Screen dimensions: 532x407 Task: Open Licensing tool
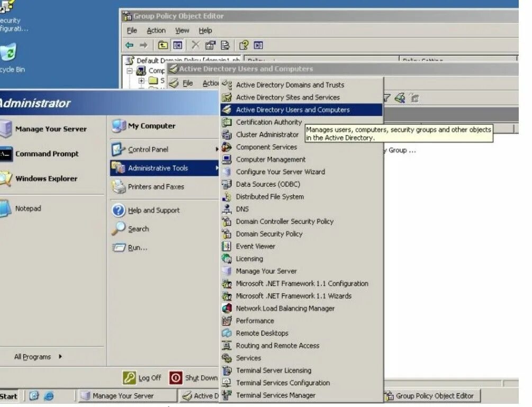pos(301,259)
